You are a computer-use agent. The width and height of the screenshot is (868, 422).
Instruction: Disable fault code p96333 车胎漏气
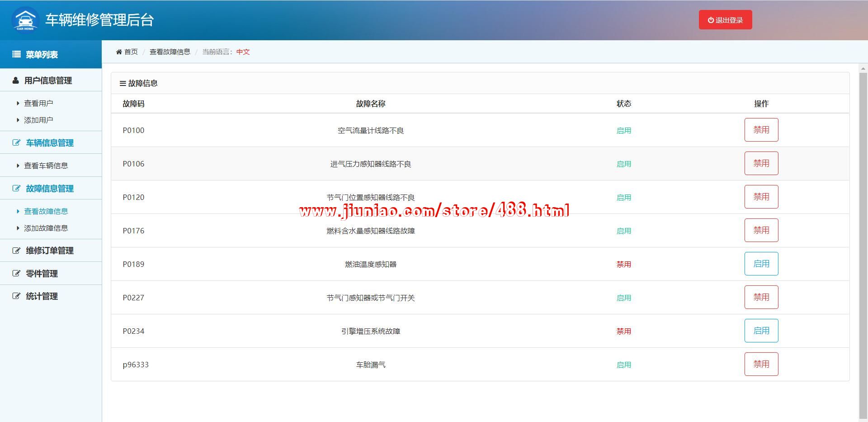761,364
